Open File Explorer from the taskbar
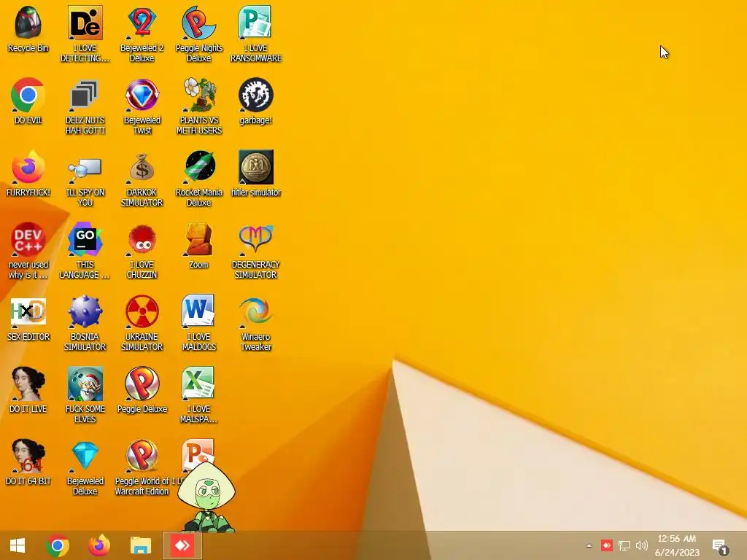The height and width of the screenshot is (560, 747). click(x=141, y=545)
